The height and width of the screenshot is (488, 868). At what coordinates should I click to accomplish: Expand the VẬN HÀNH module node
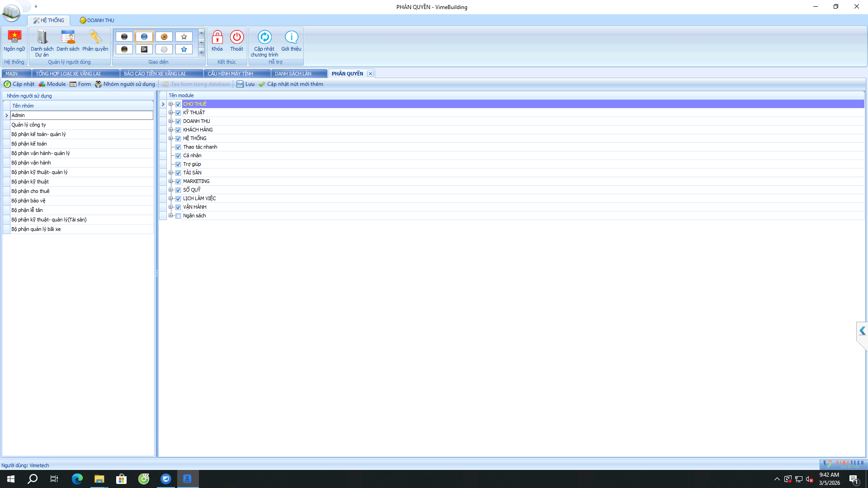pyautogui.click(x=171, y=207)
